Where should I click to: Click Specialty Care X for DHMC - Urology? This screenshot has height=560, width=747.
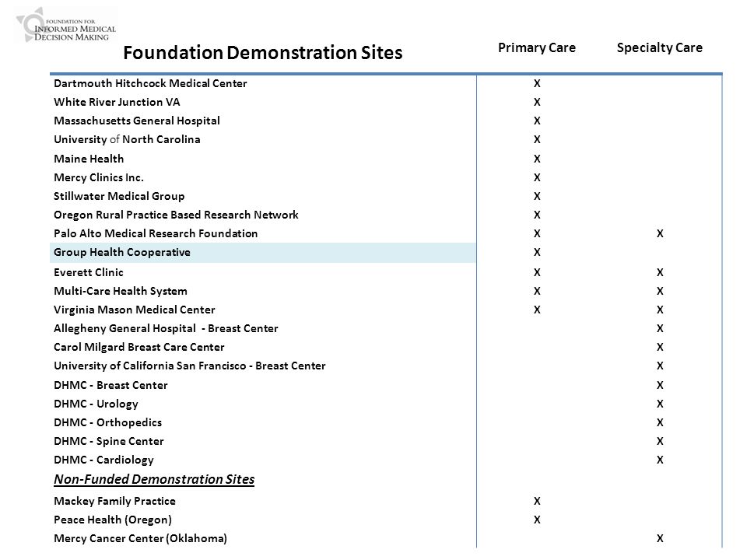point(660,404)
